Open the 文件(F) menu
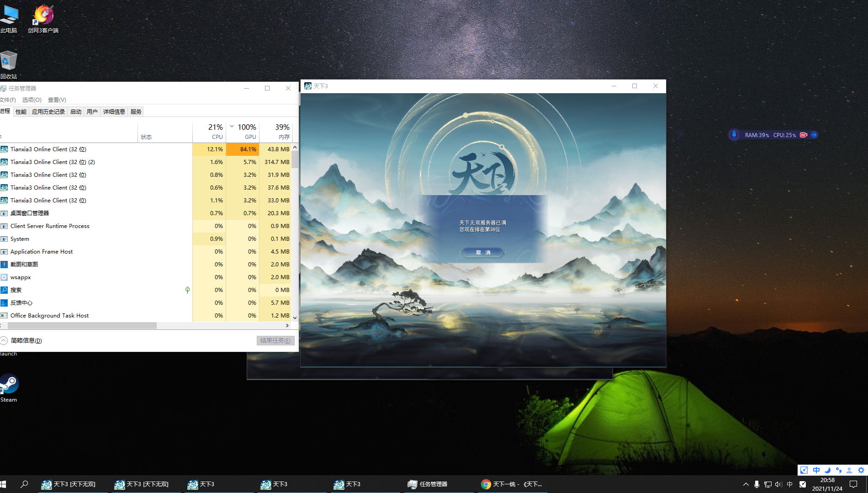Screen dimensions: 868x493 [x=8, y=100]
